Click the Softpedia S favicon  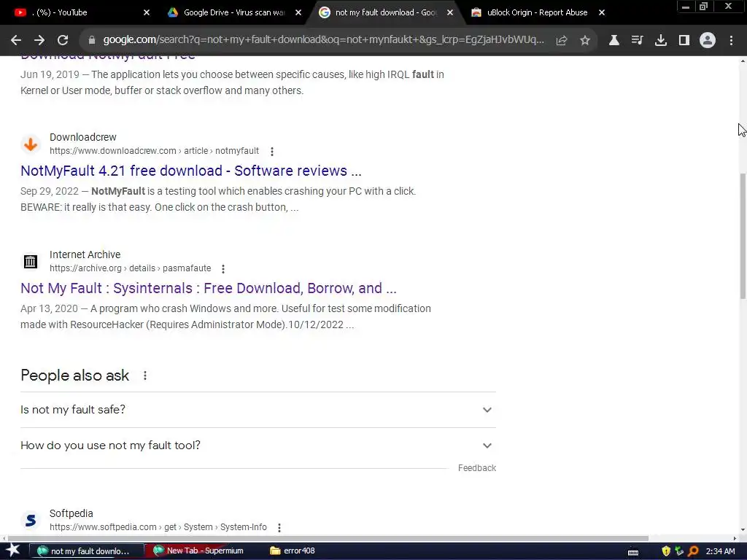coord(31,520)
